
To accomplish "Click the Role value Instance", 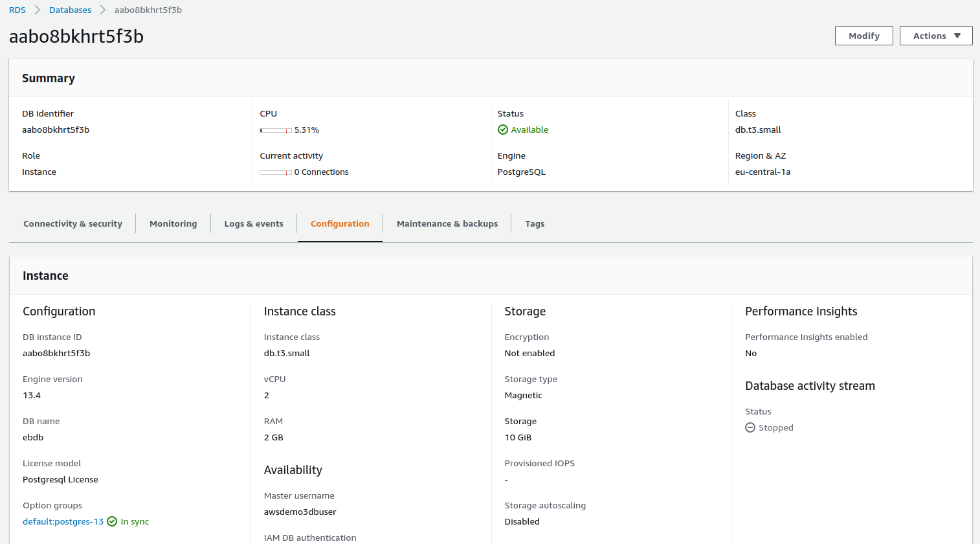I will (39, 172).
